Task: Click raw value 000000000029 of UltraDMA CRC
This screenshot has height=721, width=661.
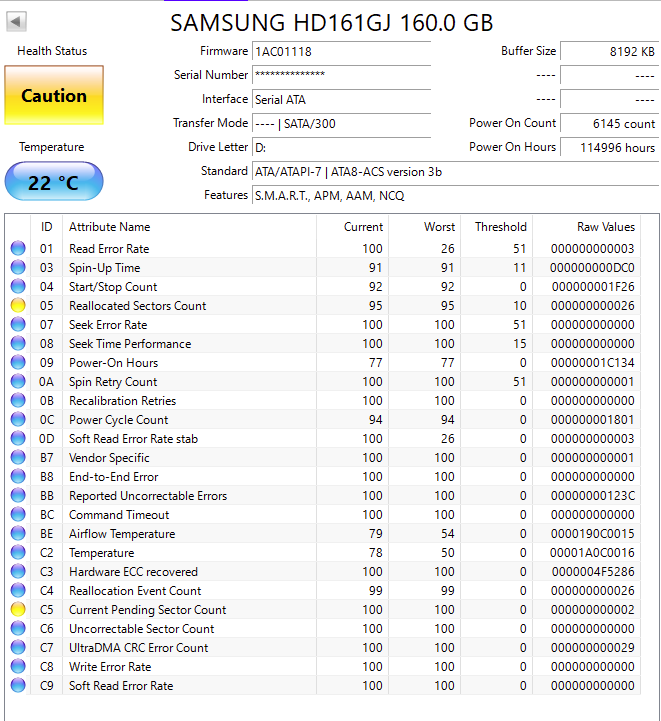Action: click(x=593, y=647)
